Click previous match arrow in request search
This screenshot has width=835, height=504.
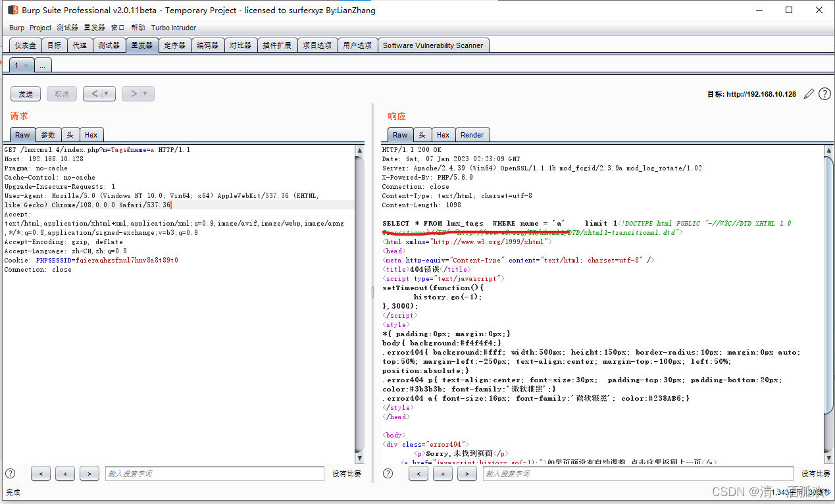coord(41,474)
